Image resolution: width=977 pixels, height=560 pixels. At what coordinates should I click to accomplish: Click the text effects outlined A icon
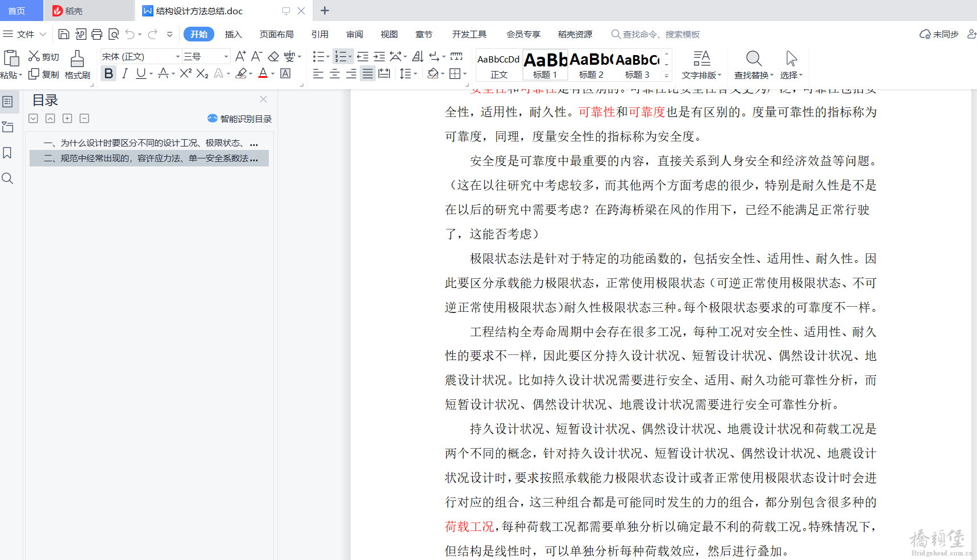click(x=219, y=73)
